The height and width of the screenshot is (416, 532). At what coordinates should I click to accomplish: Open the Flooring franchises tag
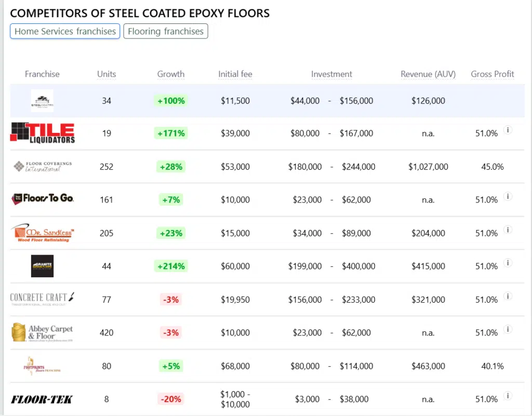point(166,31)
